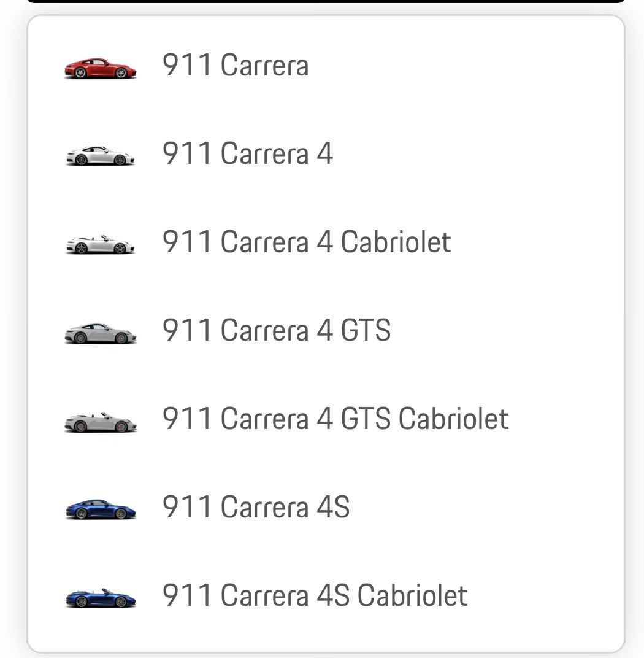The height and width of the screenshot is (658, 644).
Task: Click the red 911 Carrera car thumbnail
Action: tap(100, 68)
